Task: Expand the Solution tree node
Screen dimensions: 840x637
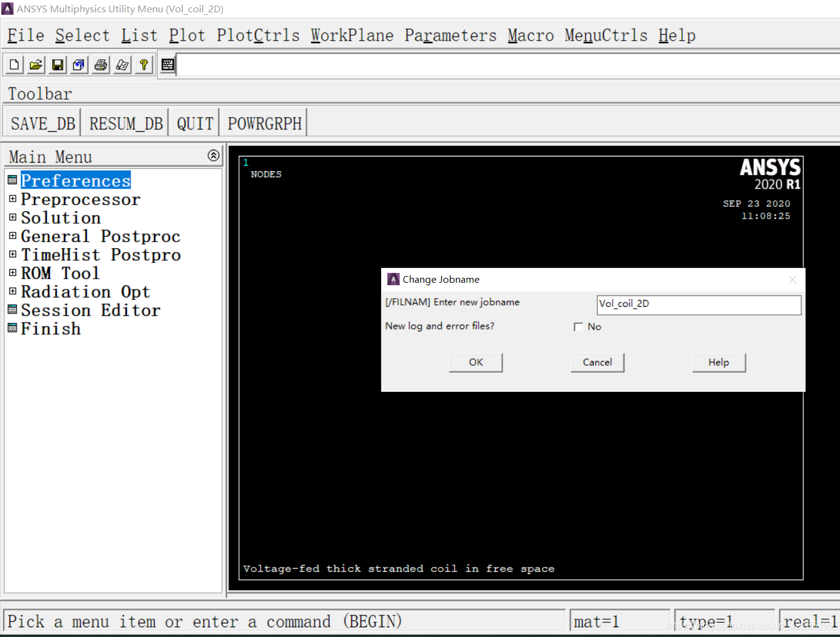Action: point(12,217)
